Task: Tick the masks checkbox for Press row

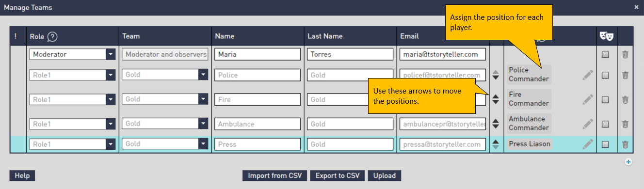Action: click(605, 144)
